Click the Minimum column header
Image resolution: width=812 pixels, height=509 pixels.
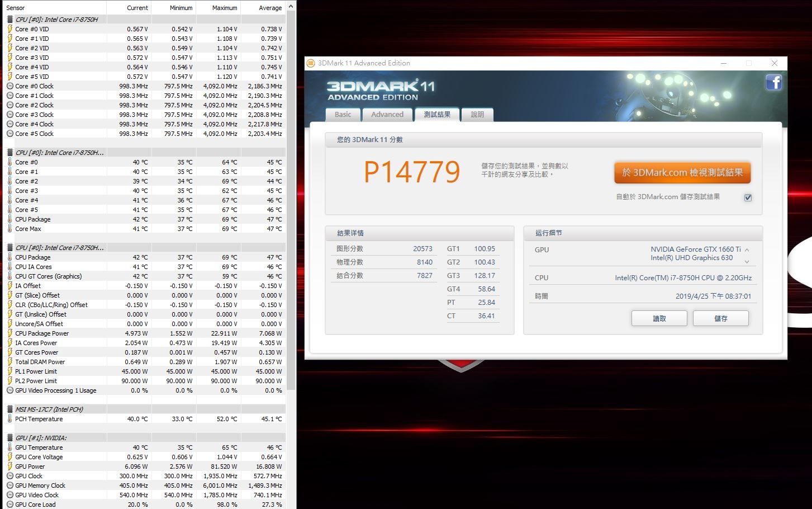[x=174, y=8]
